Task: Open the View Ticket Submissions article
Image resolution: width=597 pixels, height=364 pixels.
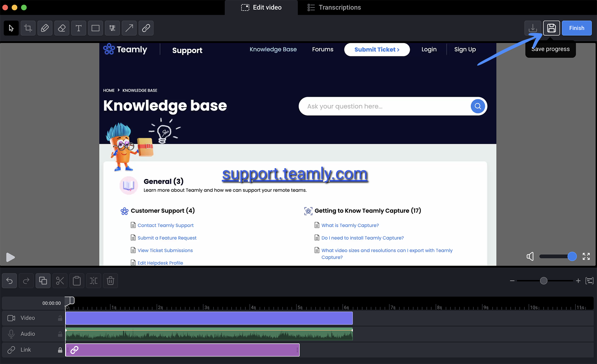Action: point(165,251)
